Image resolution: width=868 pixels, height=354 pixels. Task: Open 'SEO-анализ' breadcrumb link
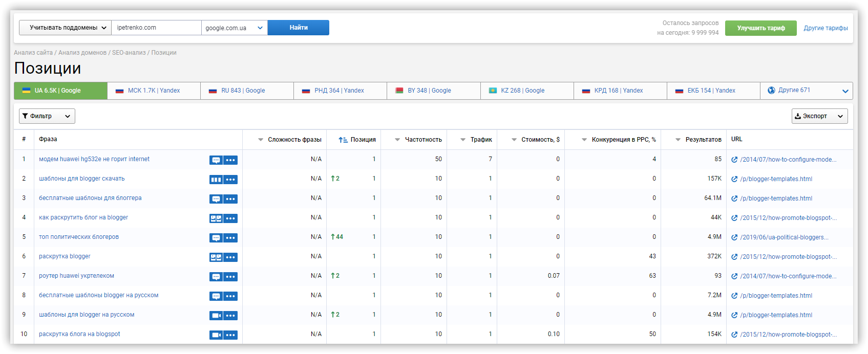click(x=129, y=53)
